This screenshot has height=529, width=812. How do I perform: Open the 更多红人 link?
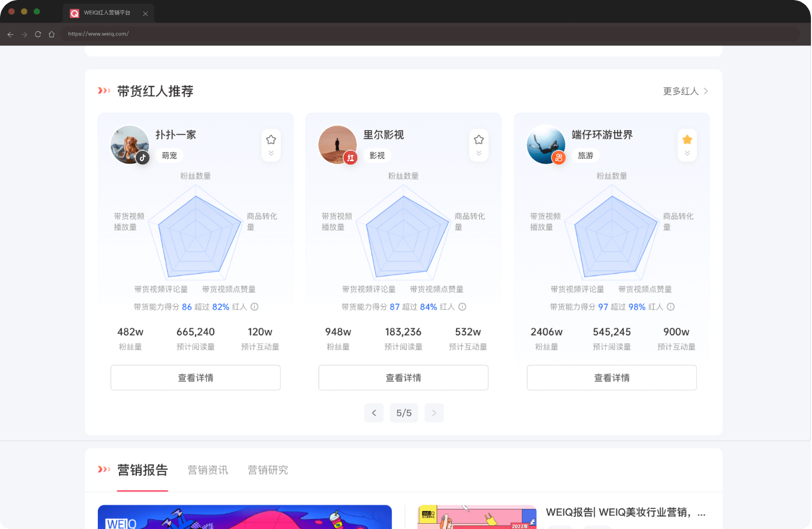click(x=685, y=91)
